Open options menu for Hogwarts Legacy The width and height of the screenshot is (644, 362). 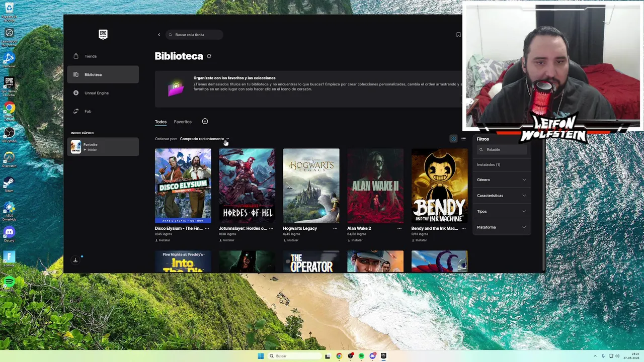click(335, 228)
